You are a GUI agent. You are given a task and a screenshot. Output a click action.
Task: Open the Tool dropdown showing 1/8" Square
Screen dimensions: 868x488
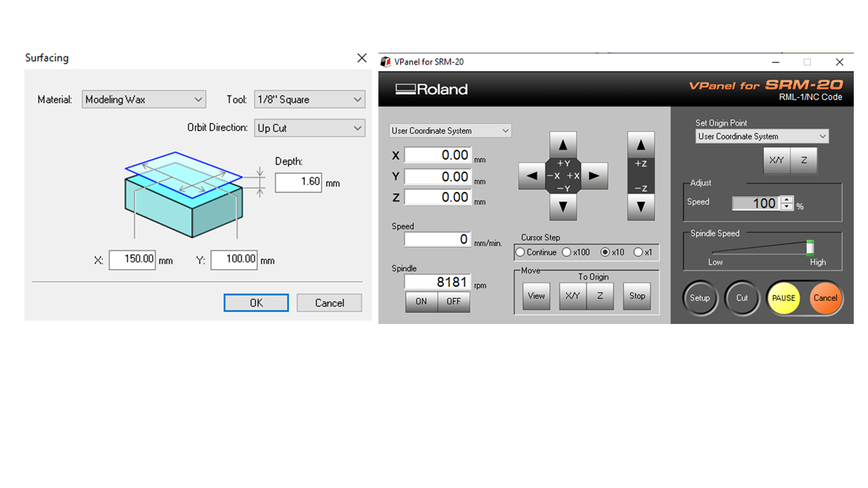[310, 100]
